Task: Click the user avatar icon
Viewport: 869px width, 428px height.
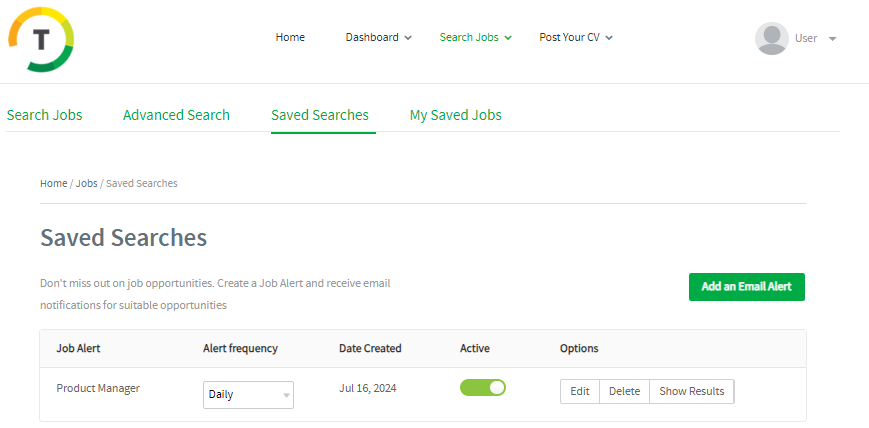Action: (771, 38)
